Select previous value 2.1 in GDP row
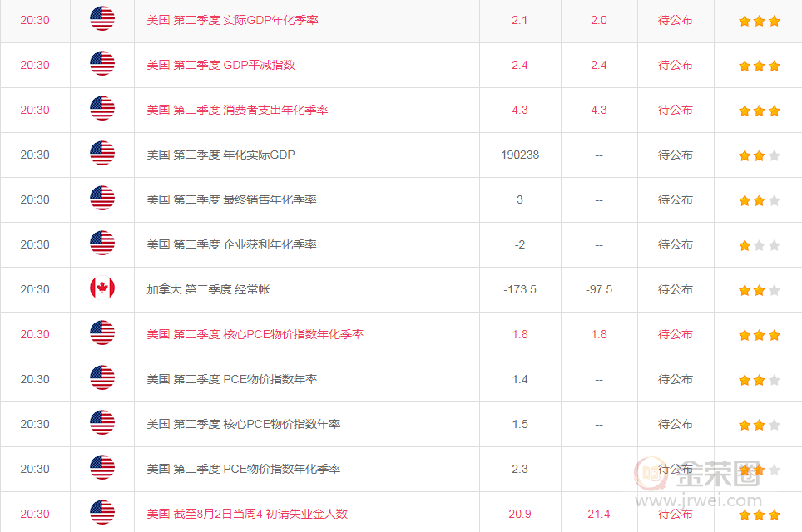 pos(520,21)
